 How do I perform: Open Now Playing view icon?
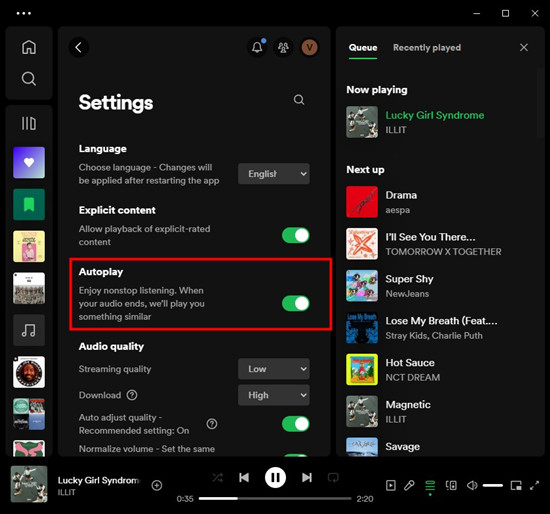click(x=390, y=486)
